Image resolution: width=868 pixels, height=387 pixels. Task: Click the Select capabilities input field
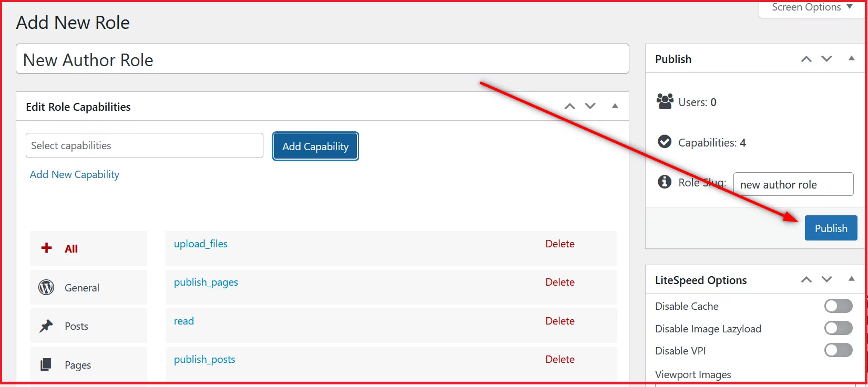click(x=144, y=145)
